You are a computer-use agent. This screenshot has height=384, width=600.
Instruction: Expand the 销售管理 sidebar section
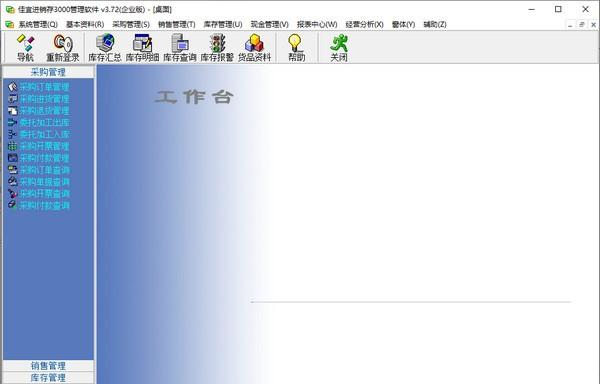click(x=48, y=366)
